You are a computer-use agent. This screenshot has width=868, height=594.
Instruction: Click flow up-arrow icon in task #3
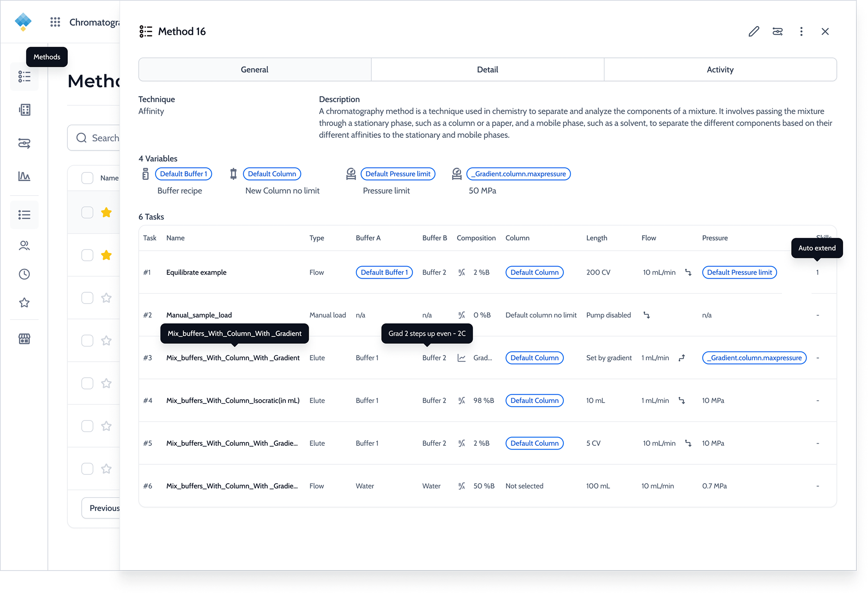pyautogui.click(x=682, y=358)
